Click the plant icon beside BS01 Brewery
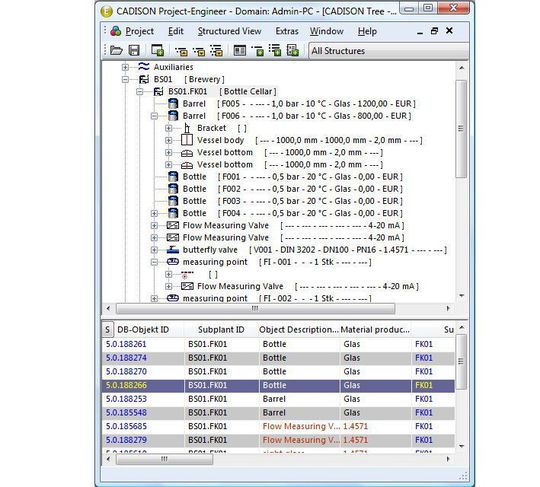Image resolution: width=540 pixels, height=487 pixels. tap(144, 79)
